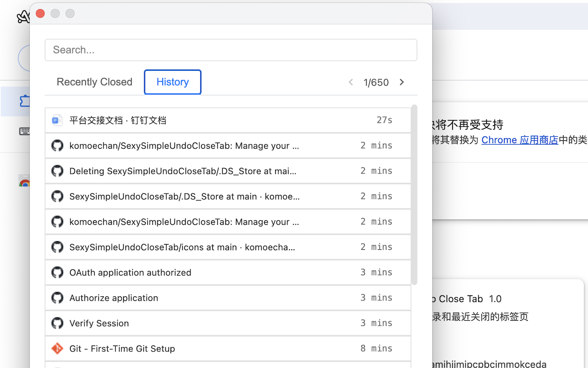Go to the next history page with the right arrow

(x=401, y=82)
